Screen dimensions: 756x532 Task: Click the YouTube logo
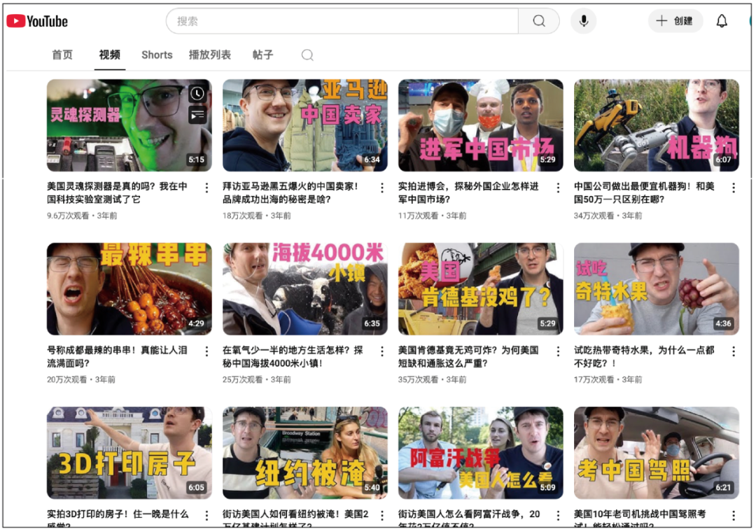click(37, 21)
